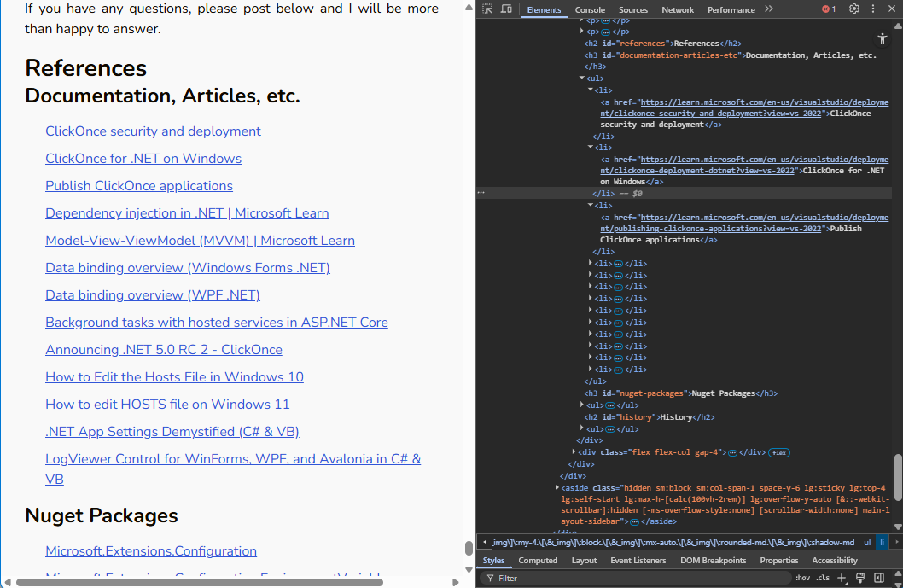This screenshot has height=588, width=903.
Task: Click the ellipsis beside selected li row
Action: 481,193
